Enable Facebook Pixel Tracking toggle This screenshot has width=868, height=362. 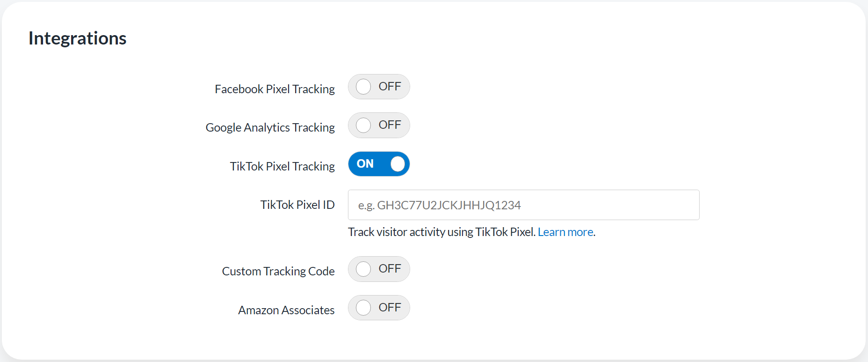(x=379, y=87)
